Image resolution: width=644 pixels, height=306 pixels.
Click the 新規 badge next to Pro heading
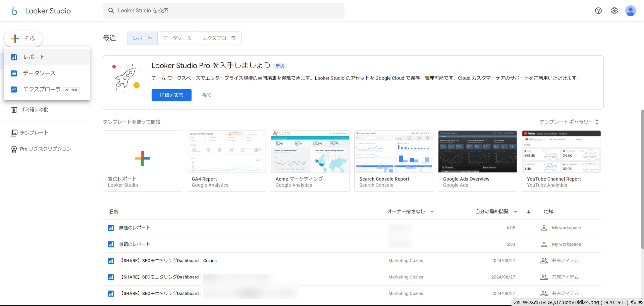pyautogui.click(x=280, y=66)
